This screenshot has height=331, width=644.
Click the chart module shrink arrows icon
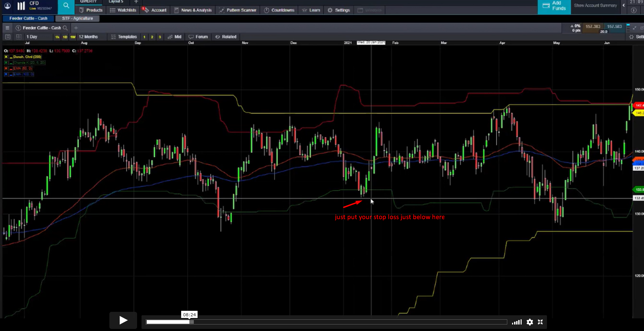[x=635, y=28]
